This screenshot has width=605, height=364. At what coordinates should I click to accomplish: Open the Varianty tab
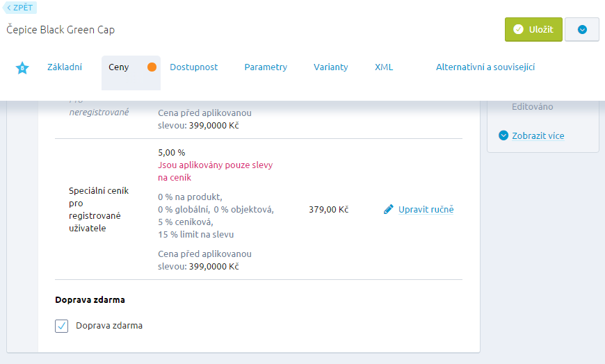pyautogui.click(x=331, y=67)
